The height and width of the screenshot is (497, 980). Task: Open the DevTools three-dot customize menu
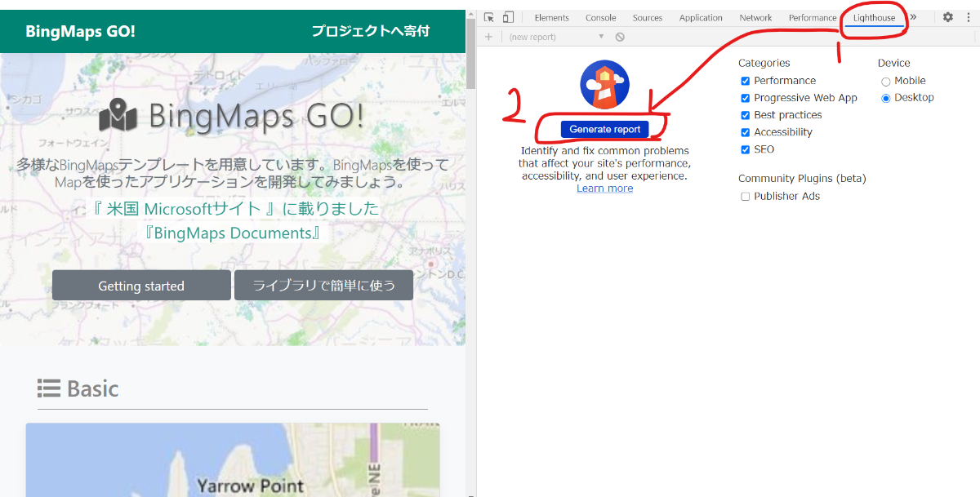[967, 17]
